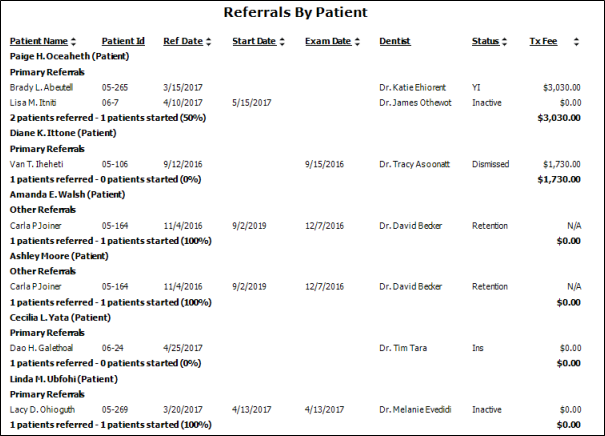The width and height of the screenshot is (605, 436).
Task: Click the sort arrows beside Patient Name
Action: (x=73, y=42)
